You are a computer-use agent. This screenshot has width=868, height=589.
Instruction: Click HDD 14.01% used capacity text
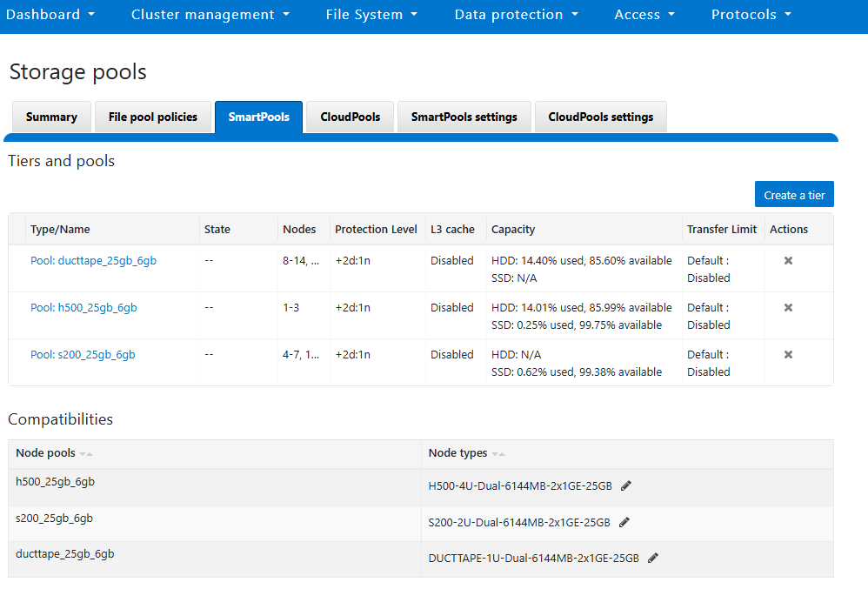coord(581,307)
